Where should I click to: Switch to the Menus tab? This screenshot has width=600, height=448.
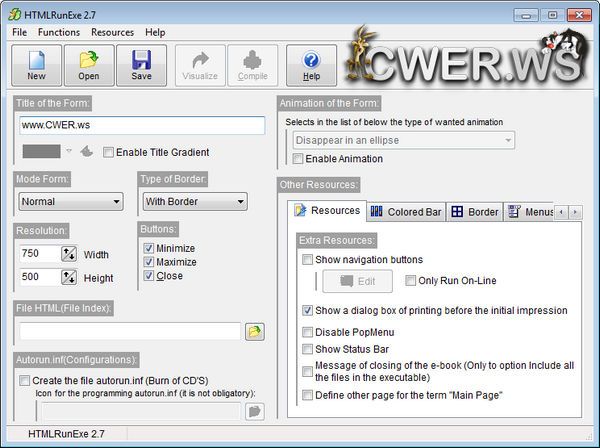[x=529, y=212]
